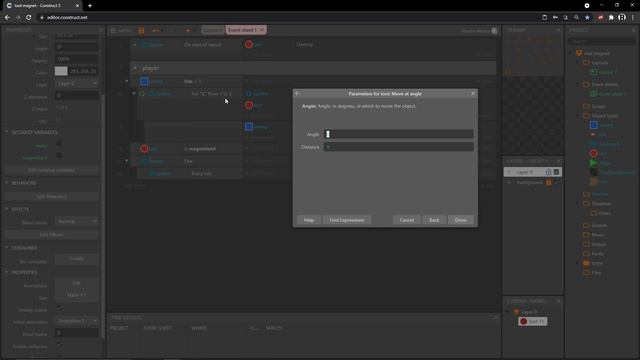
Task: Toggle visibility of Background layer
Action: [556, 182]
